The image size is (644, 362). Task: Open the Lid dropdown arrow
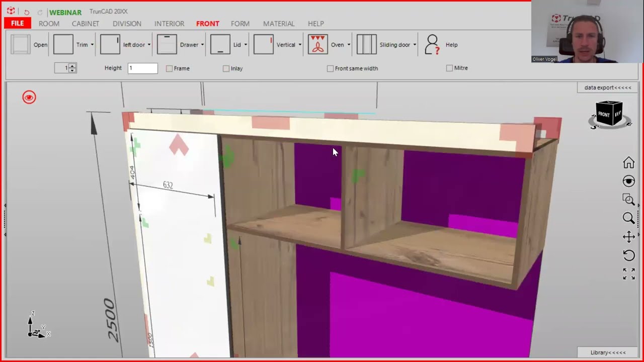coord(246,45)
